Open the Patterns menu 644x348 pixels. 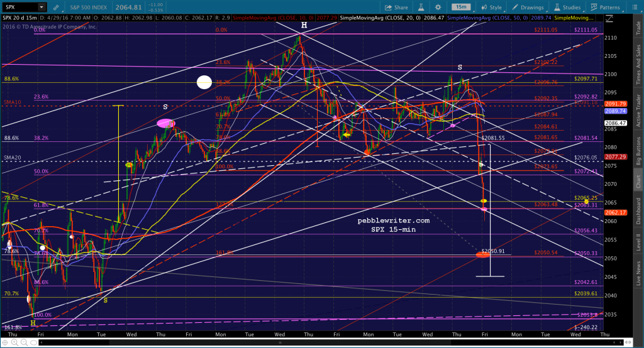click(x=606, y=8)
